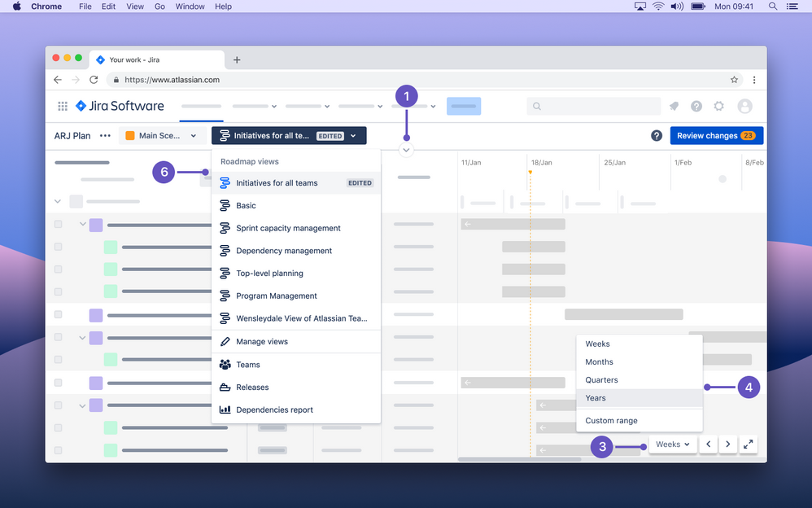Click the browser address bar
The width and height of the screenshot is (812, 508).
pos(407,79)
